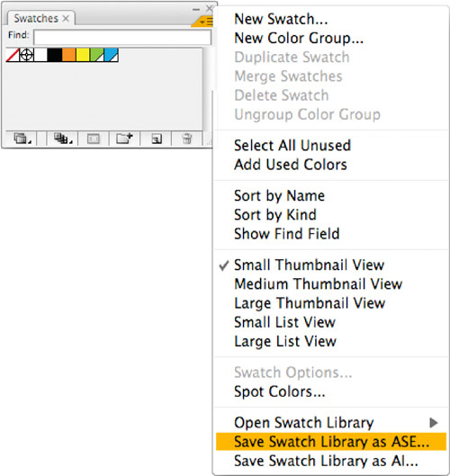The image size is (450, 476).
Task: Click the Show Swatch Kinds menu icon
Action: click(63, 139)
